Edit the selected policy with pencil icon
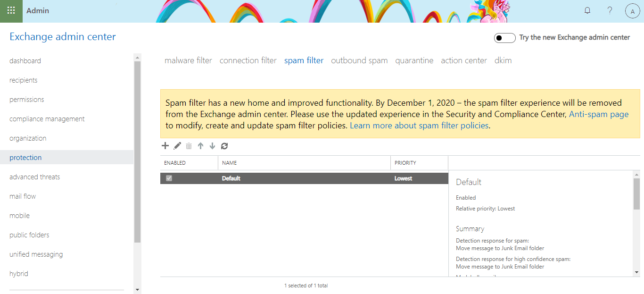Screen dimensions: 644x294 177,146
